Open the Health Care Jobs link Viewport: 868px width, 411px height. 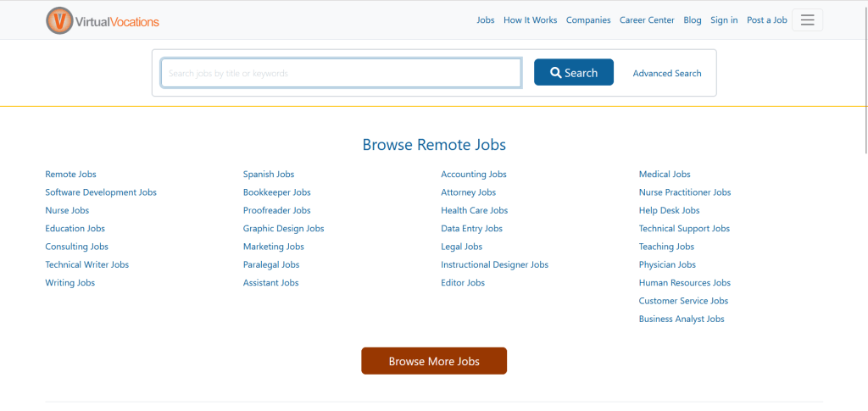[x=475, y=210]
